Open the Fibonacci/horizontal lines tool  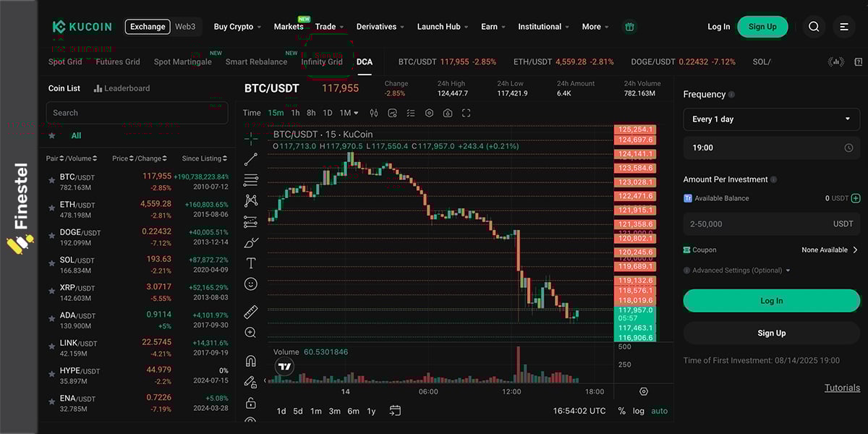pyautogui.click(x=251, y=180)
